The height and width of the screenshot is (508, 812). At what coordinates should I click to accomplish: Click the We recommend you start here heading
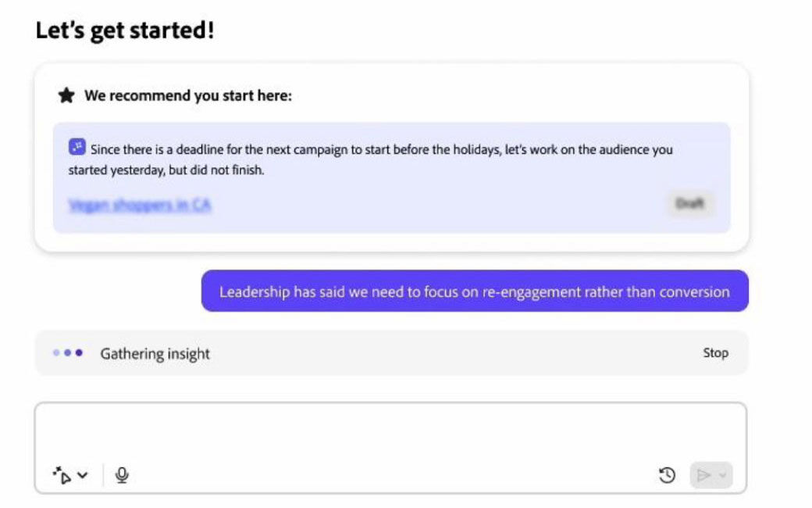point(187,96)
